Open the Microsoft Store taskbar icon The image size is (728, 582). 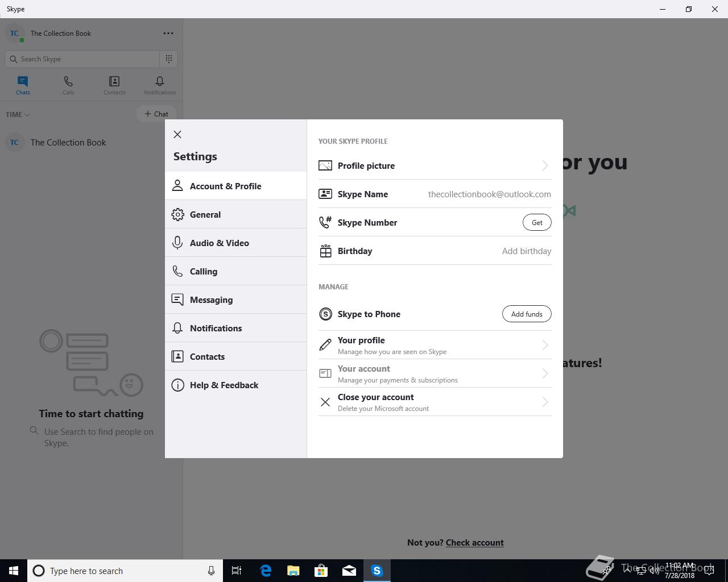[321, 571]
